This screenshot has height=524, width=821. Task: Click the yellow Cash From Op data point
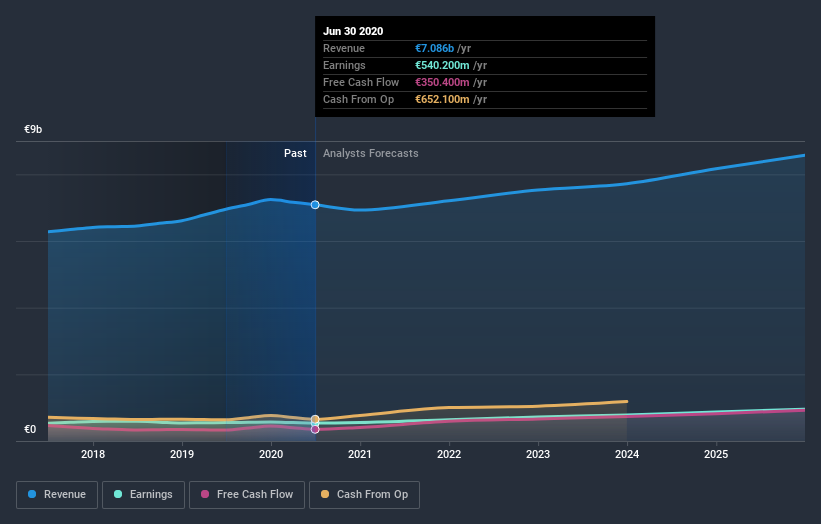315,419
